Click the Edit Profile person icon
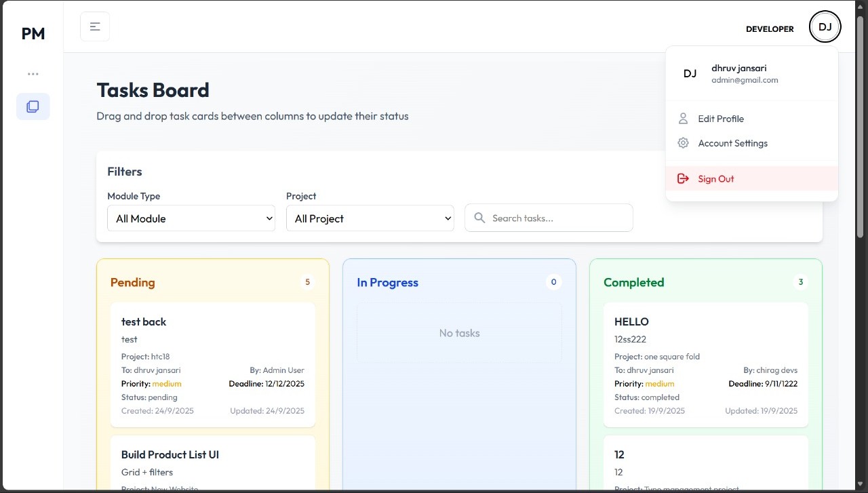The height and width of the screenshot is (493, 868). tap(683, 119)
